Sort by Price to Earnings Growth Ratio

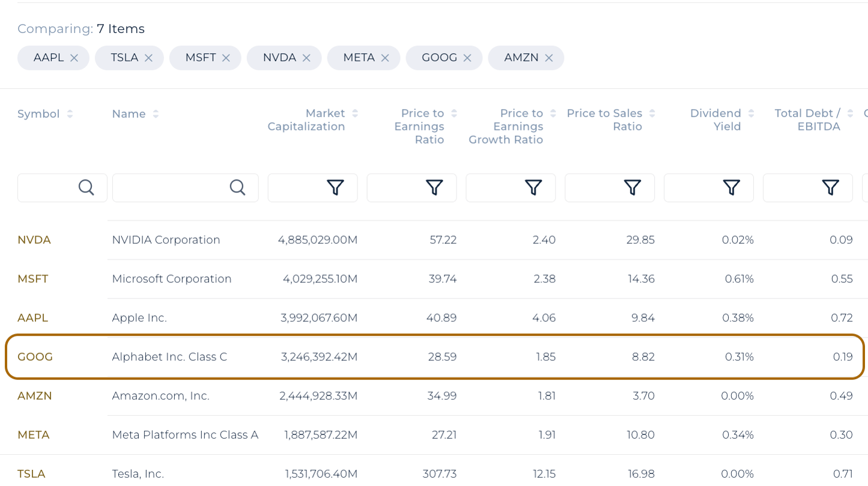click(553, 114)
